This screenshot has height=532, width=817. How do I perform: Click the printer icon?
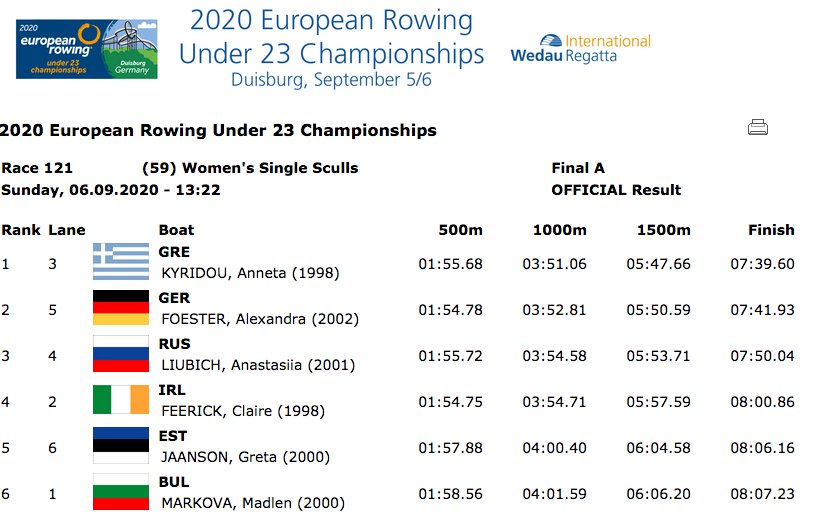click(758, 127)
